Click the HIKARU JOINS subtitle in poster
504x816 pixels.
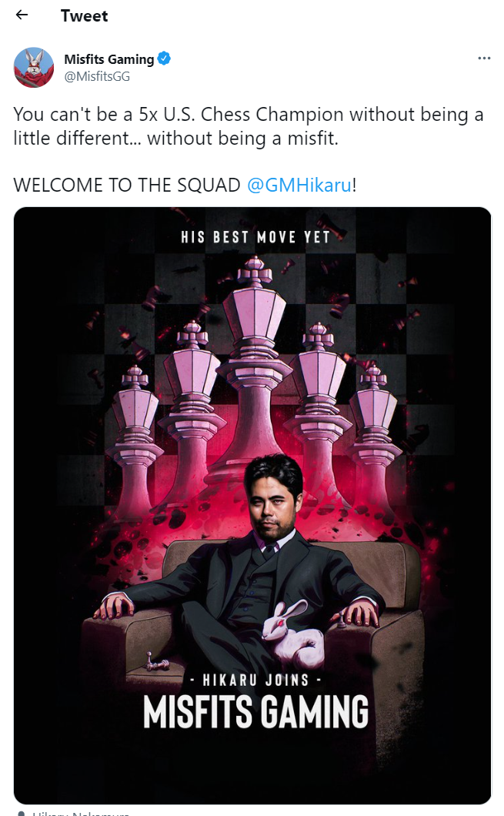pyautogui.click(x=255, y=681)
